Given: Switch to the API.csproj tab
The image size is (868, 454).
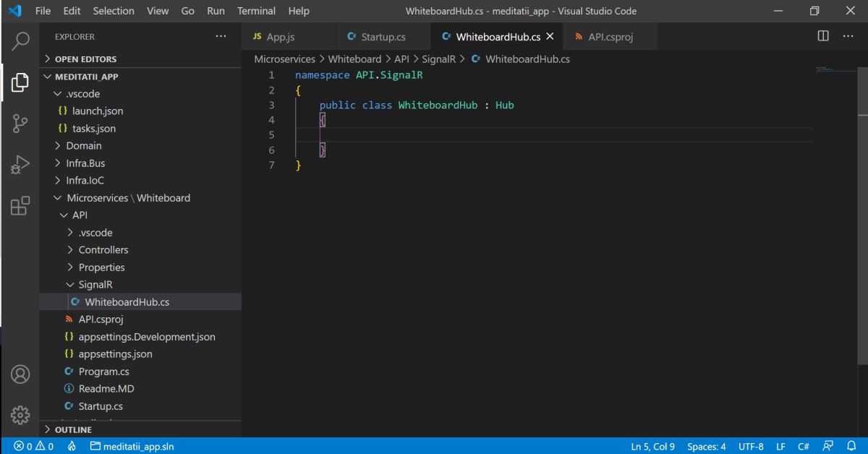Looking at the screenshot, I should point(611,36).
